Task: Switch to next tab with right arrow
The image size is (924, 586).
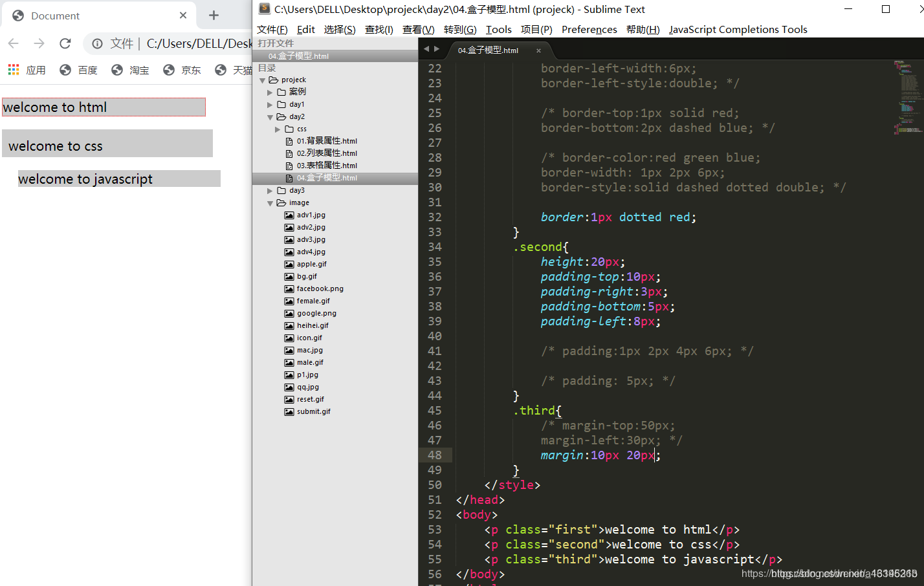Action: tap(437, 49)
